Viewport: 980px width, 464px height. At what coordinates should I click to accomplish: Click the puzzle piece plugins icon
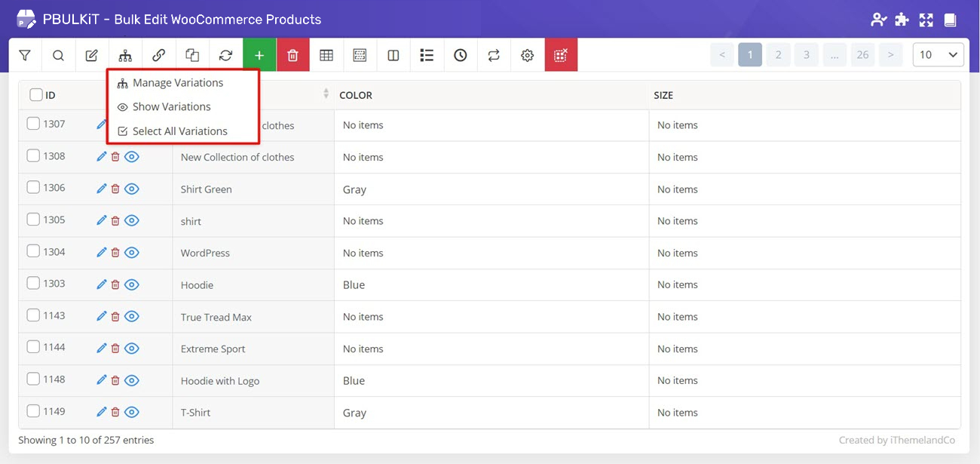pyautogui.click(x=902, y=20)
